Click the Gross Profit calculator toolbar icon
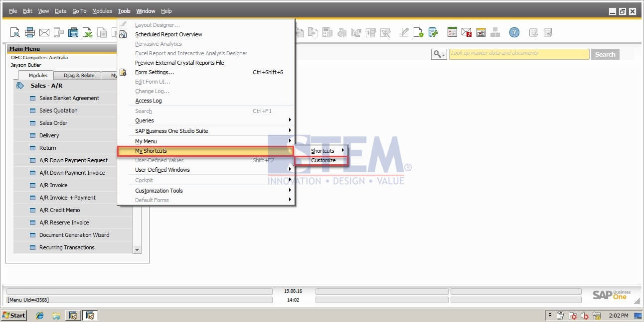 327,32
